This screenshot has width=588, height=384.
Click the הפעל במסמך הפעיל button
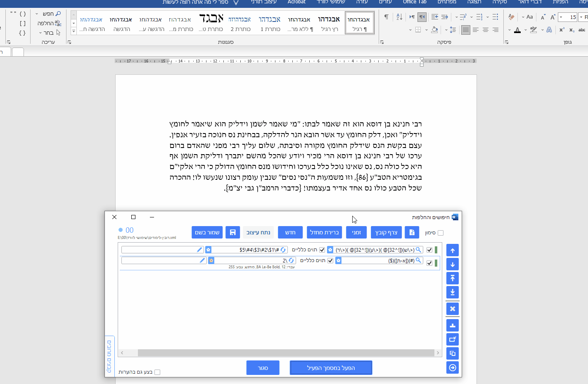(331, 367)
